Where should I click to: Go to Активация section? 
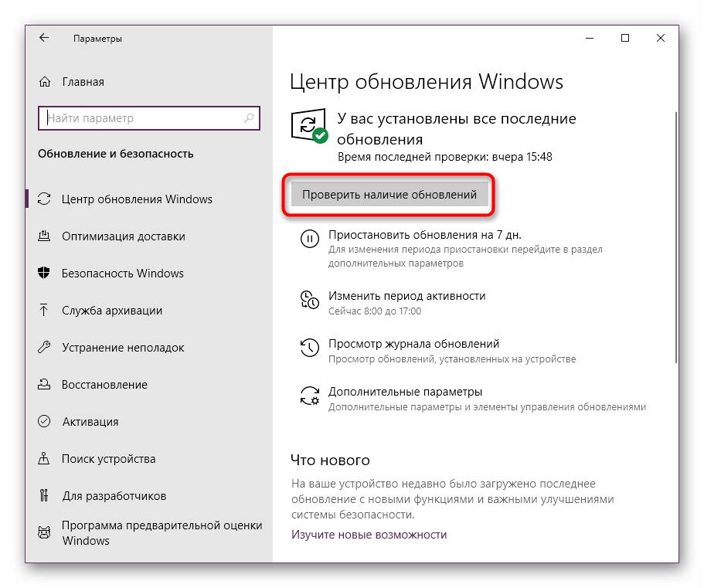click(90, 421)
